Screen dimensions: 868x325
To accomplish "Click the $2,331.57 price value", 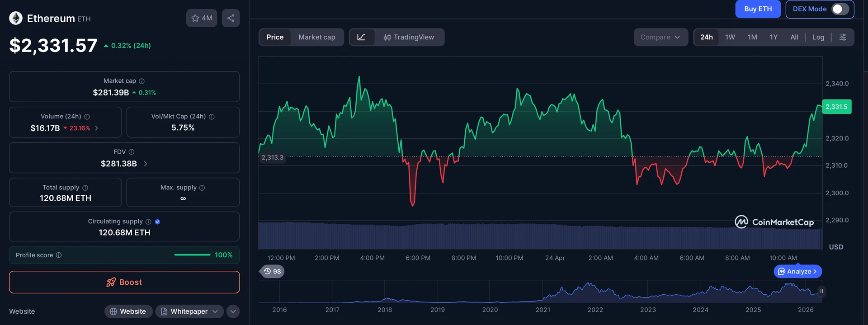I will (53, 45).
